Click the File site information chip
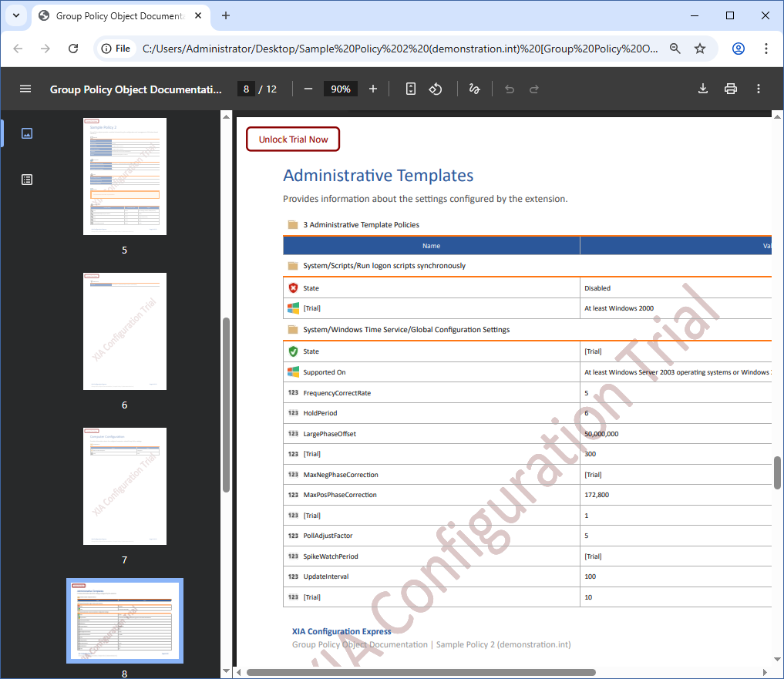The image size is (784, 679). (x=116, y=49)
